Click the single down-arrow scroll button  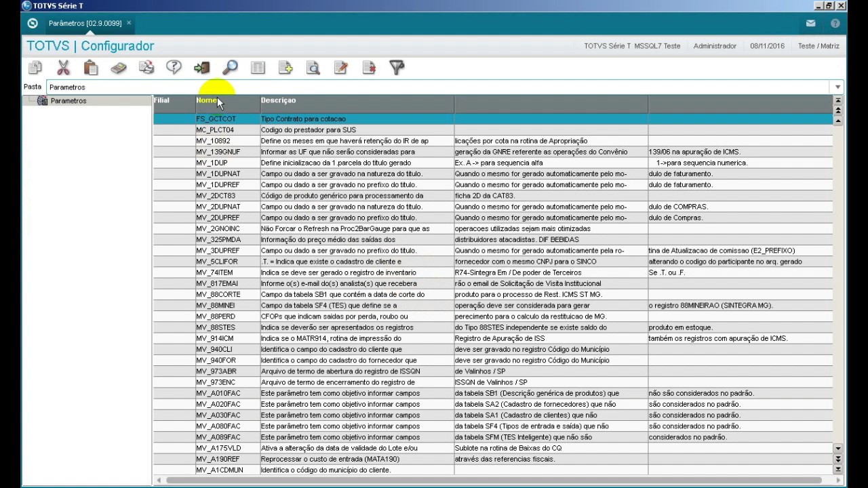[x=837, y=449]
